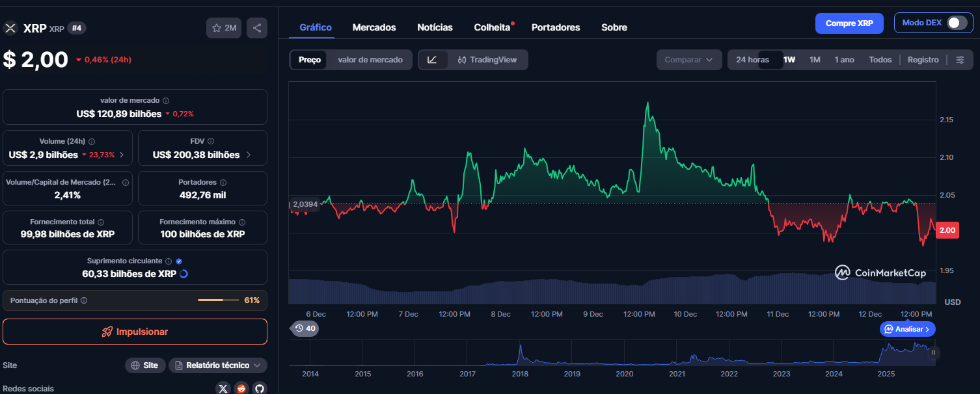This screenshot has width=980, height=394.
Task: Click the Impulsionar button
Action: 135,332
